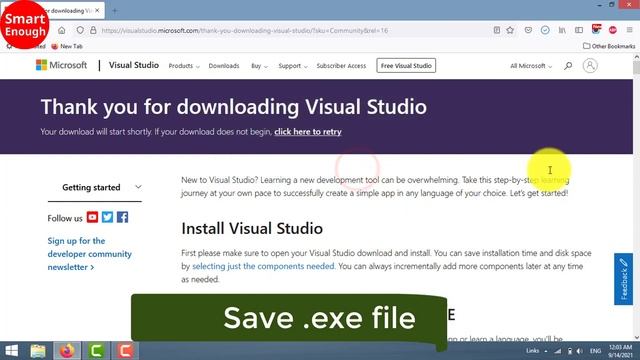Click the network signal tray icon
Screen dimensions: 640x360
[x=558, y=351]
